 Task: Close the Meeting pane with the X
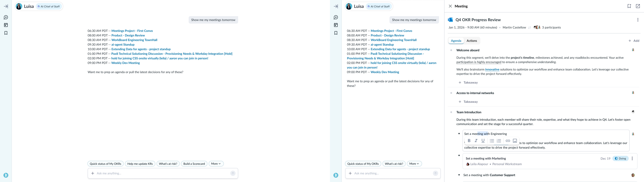[x=450, y=6]
